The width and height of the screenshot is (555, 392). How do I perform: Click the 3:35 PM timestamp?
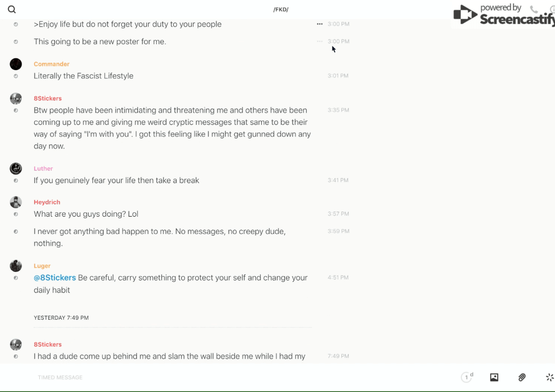(x=338, y=110)
